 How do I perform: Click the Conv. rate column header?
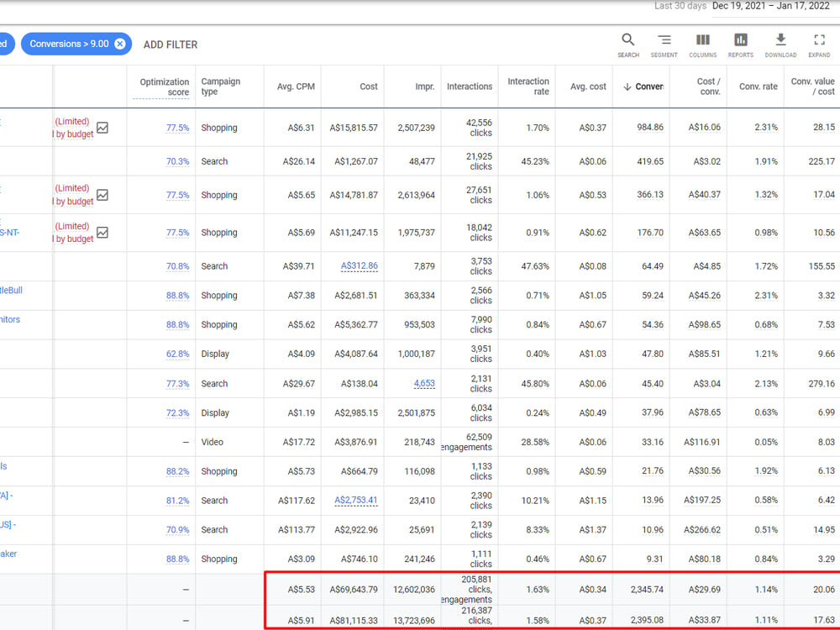point(758,87)
